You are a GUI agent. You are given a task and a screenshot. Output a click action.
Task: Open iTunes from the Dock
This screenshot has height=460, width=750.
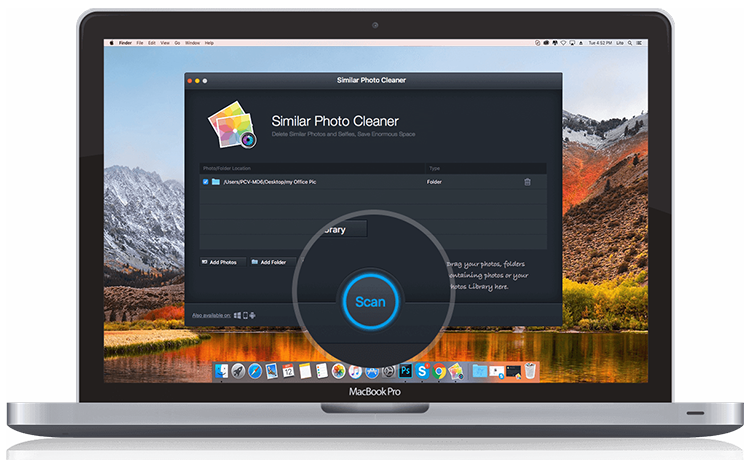point(355,371)
